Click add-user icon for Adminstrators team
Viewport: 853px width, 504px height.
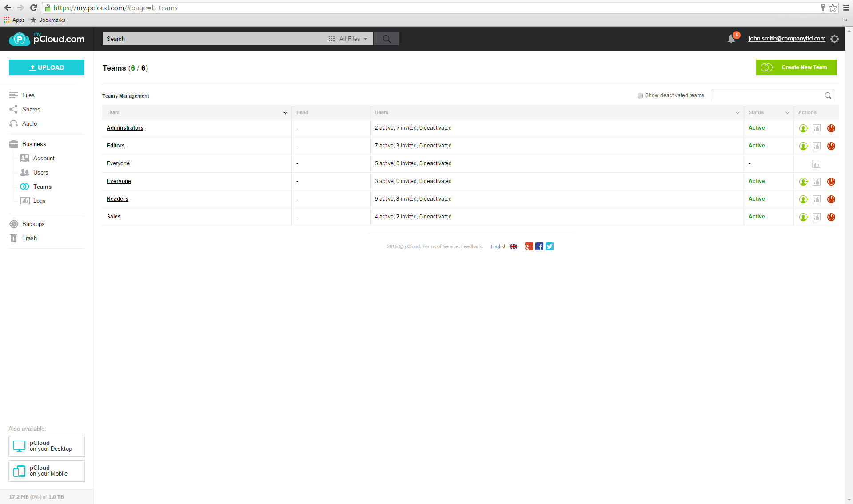coord(803,128)
